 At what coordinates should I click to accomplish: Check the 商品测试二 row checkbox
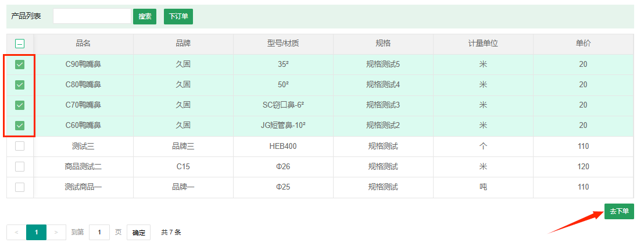[x=20, y=166]
